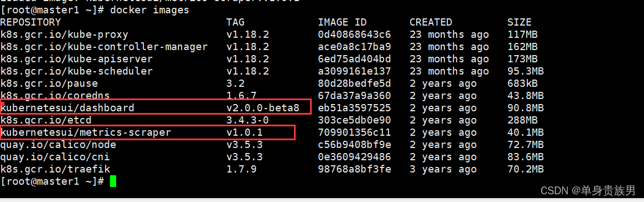Click the 3 years ago created value
The image size is (644, 202).
pos(443,169)
